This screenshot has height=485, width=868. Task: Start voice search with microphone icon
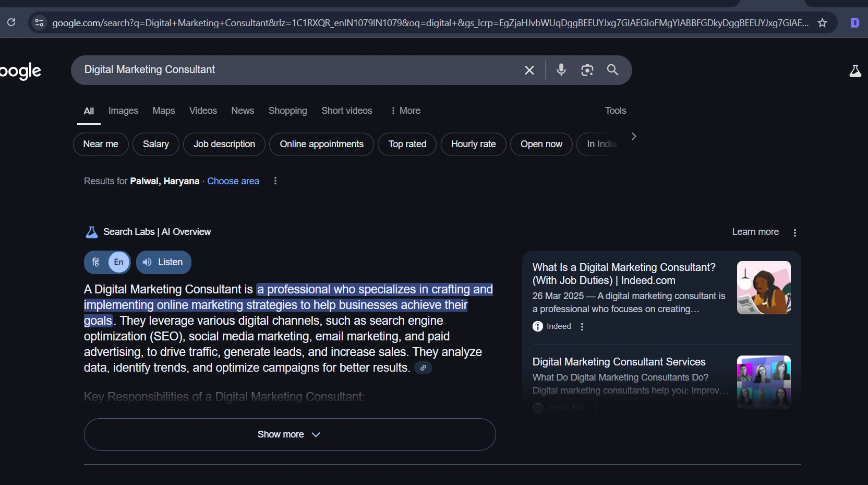(561, 70)
